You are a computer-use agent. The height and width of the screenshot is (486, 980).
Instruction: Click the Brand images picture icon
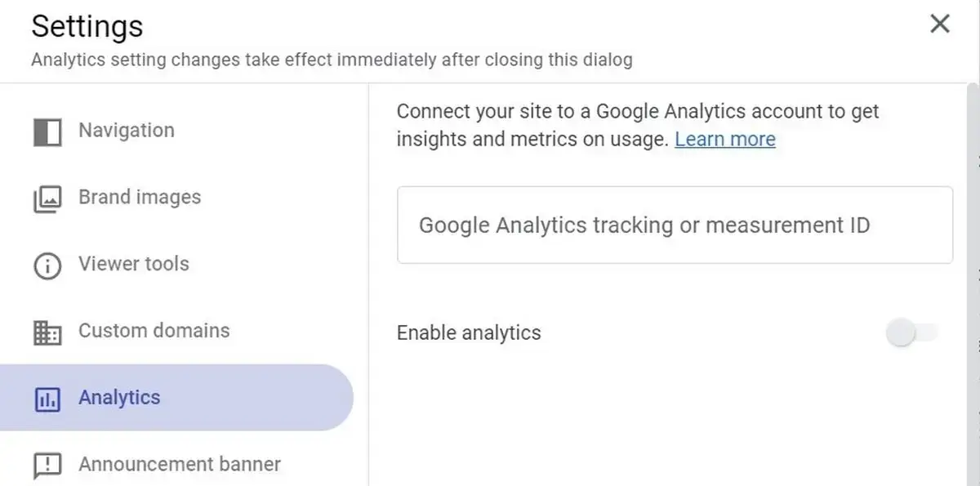[47, 198]
